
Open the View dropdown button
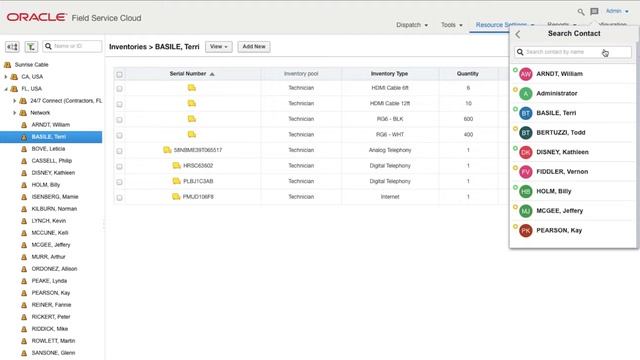pos(218,47)
